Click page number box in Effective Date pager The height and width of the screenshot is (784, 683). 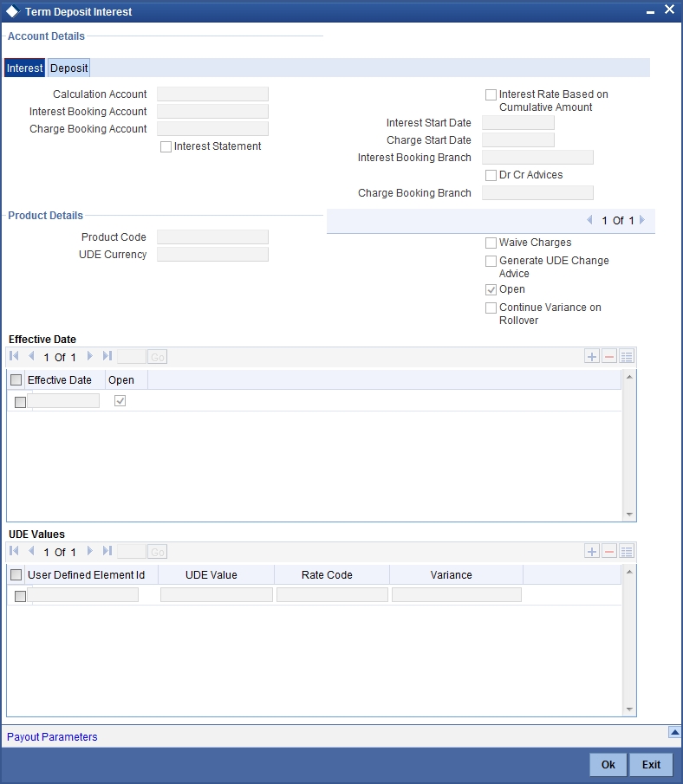131,357
